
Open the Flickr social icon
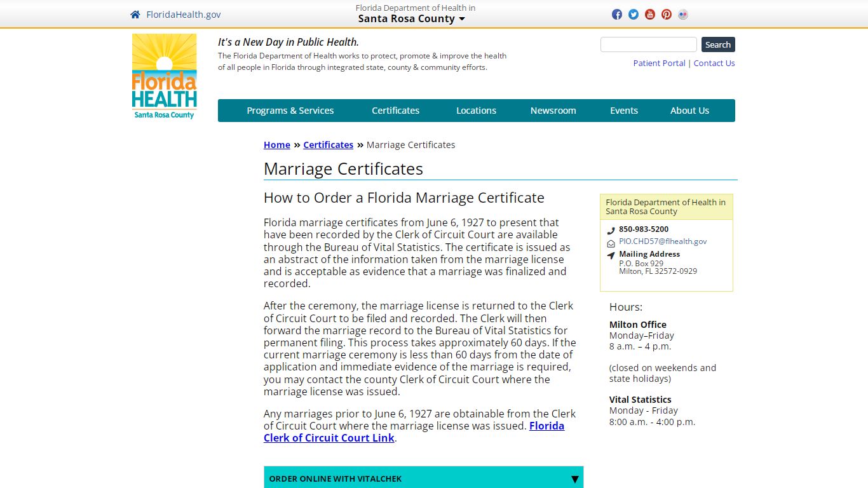coord(683,15)
